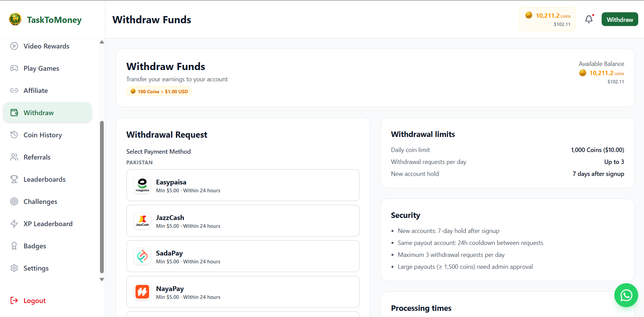Click sidebar scroll down arrow
The image size is (644, 317).
[x=102, y=279]
